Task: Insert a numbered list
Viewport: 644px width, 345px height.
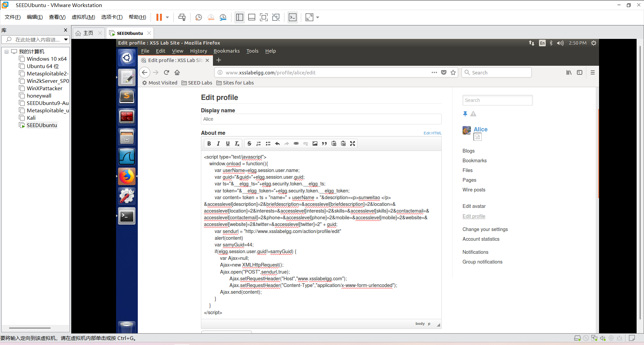Action: point(259,143)
